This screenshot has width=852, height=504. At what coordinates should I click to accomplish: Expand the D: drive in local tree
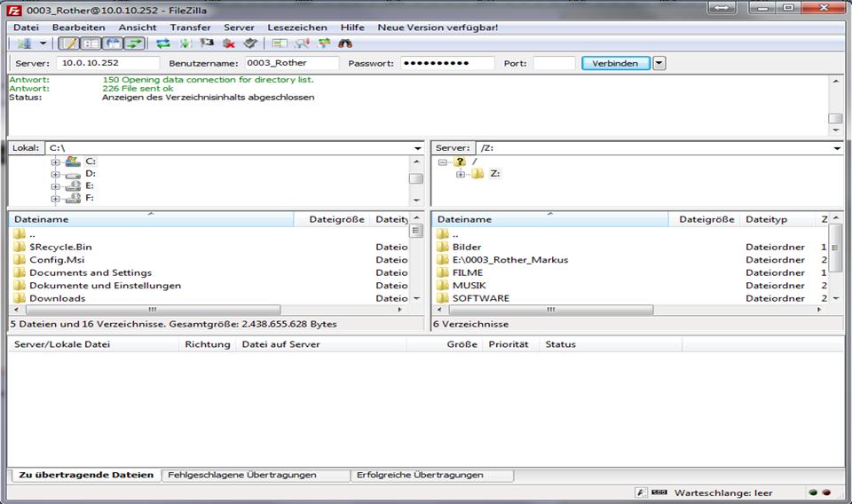(55, 174)
